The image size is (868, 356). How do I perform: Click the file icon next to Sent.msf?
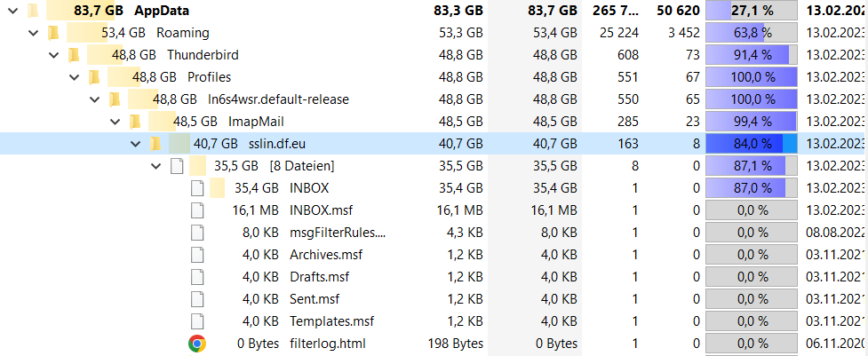pyautogui.click(x=197, y=299)
